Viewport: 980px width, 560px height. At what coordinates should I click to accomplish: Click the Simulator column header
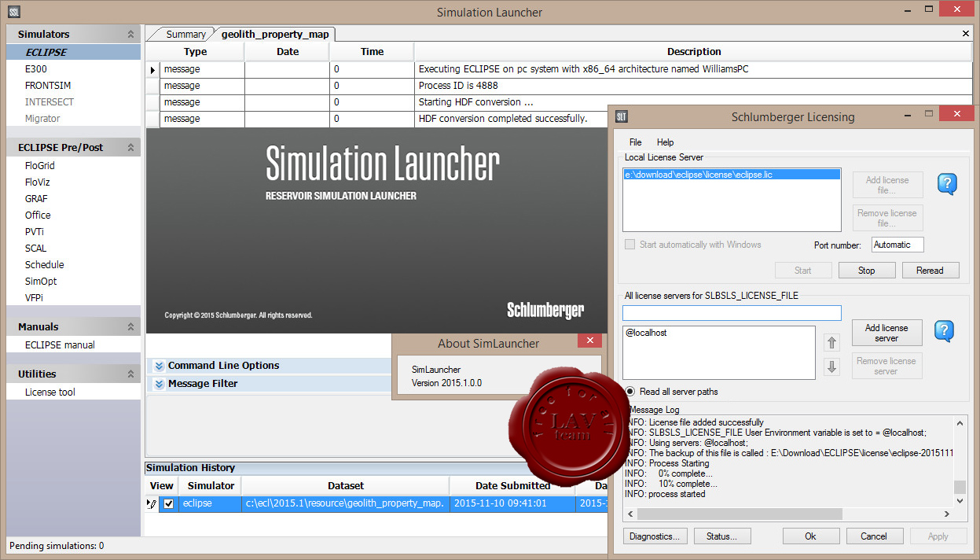click(211, 486)
